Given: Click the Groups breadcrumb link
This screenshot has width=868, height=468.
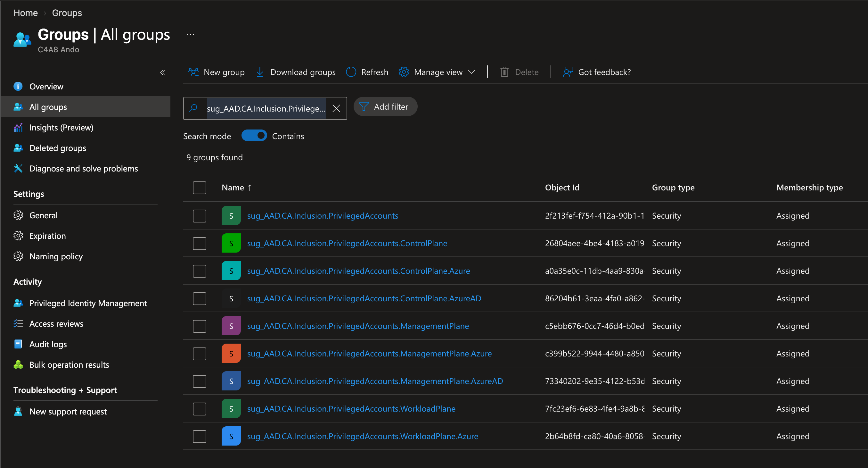Looking at the screenshot, I should [67, 13].
